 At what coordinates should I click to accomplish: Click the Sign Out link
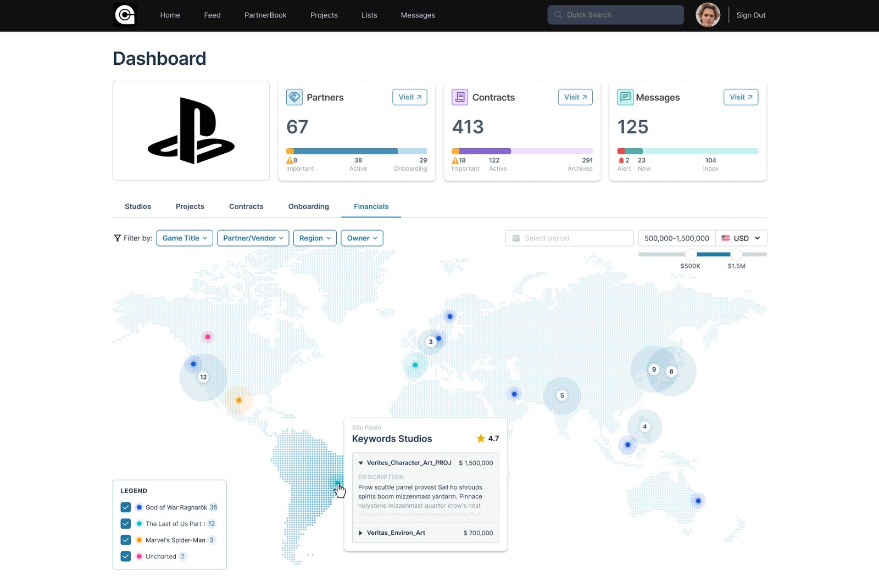coord(751,15)
